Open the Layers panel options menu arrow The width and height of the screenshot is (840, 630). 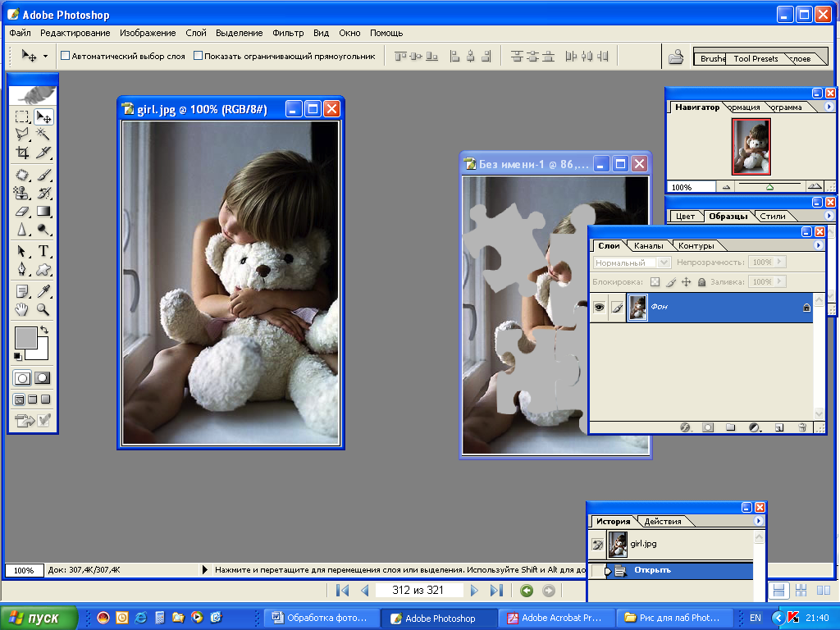click(x=818, y=244)
